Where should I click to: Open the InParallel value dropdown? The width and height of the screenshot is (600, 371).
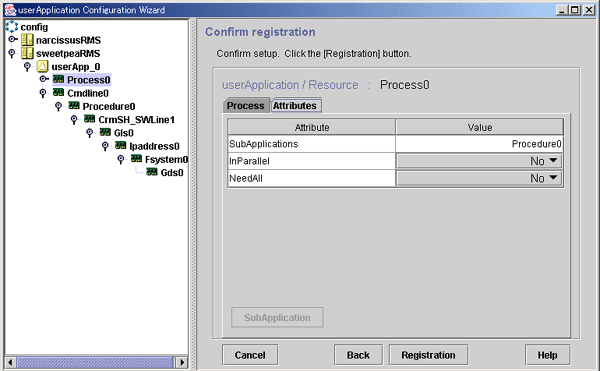pos(479,161)
